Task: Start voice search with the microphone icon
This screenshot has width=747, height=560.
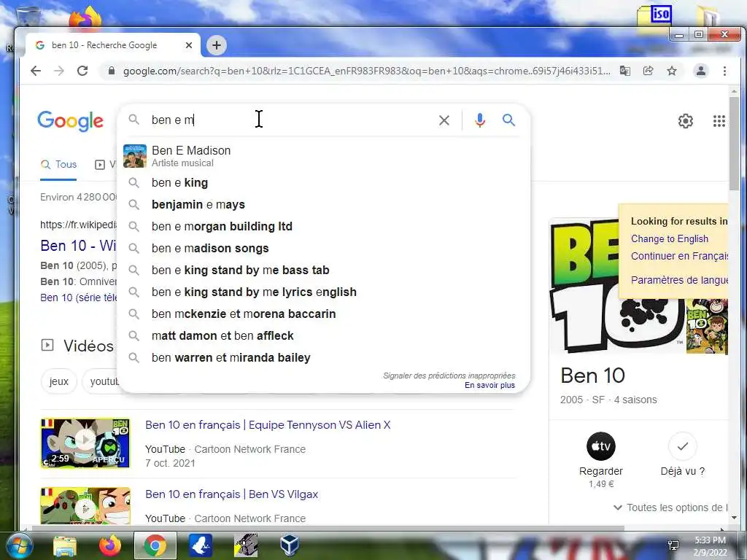Action: (480, 120)
